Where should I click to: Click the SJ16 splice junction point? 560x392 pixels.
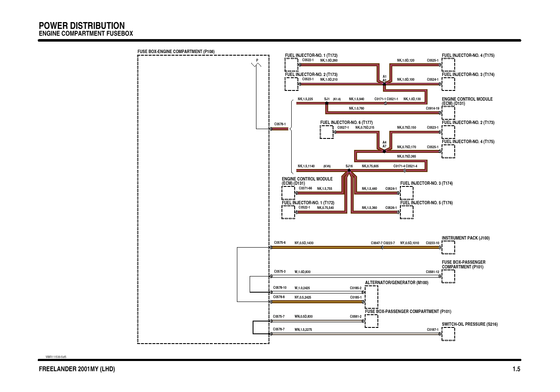[x=349, y=170]
